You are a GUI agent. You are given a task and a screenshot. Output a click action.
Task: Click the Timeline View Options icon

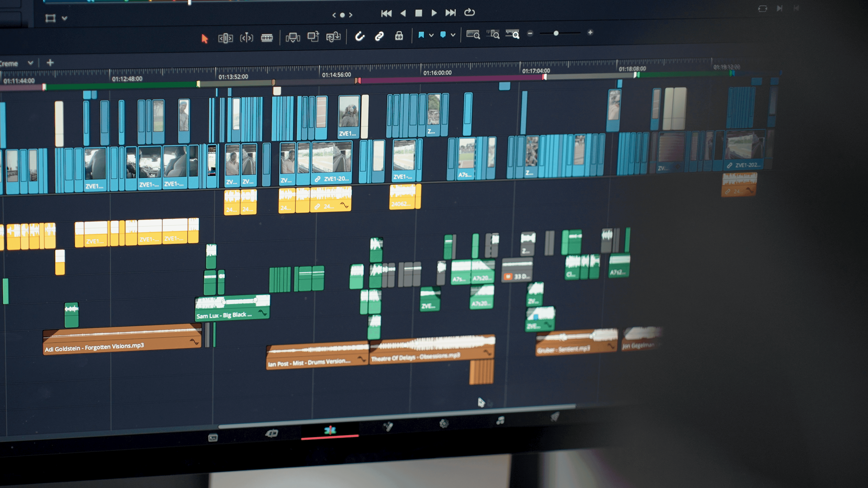[x=50, y=18]
